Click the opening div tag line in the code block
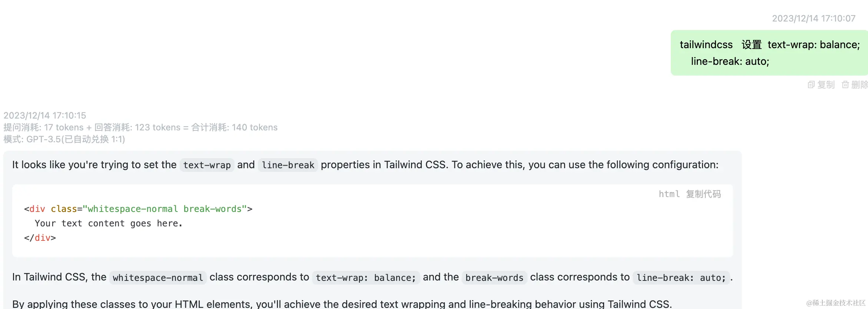 tap(138, 209)
